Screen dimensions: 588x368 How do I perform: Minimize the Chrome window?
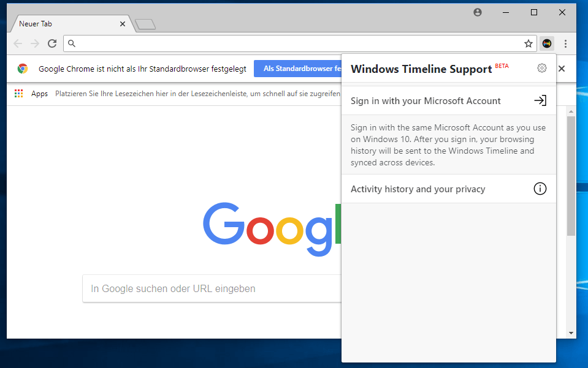[x=506, y=12]
